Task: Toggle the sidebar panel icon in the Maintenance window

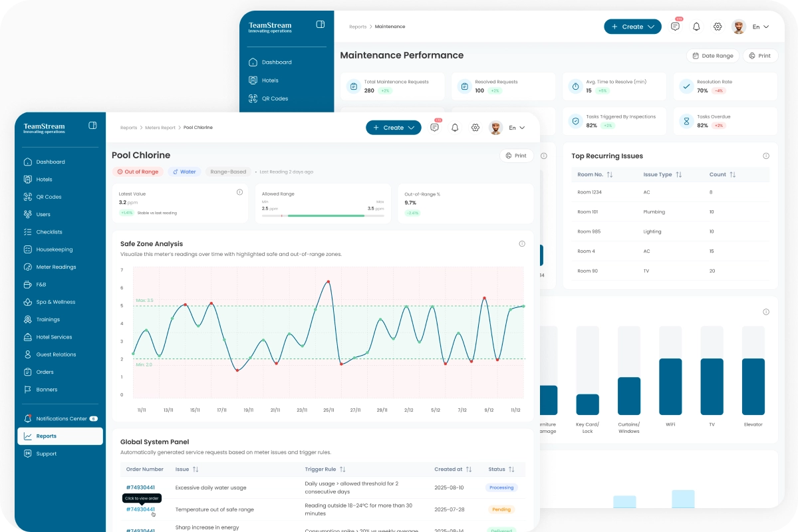Action: pos(321,25)
